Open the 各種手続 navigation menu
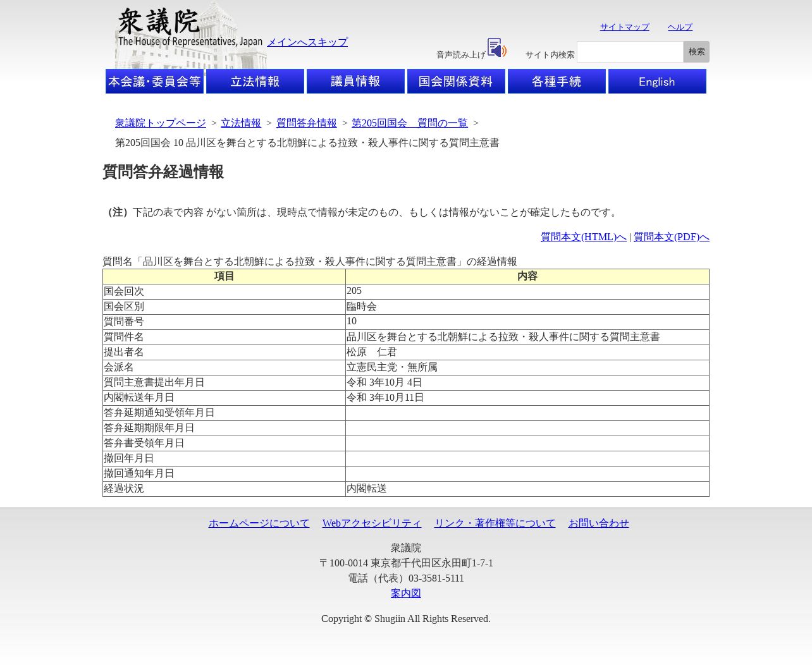The width and height of the screenshot is (812, 665). pos(557,82)
